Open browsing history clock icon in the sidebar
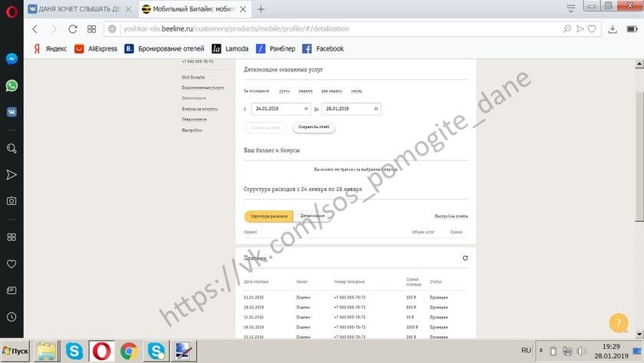The width and height of the screenshot is (644, 363). click(11, 316)
